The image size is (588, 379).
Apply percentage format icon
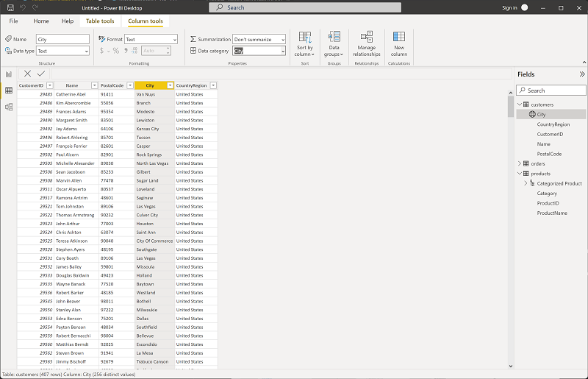pos(116,51)
